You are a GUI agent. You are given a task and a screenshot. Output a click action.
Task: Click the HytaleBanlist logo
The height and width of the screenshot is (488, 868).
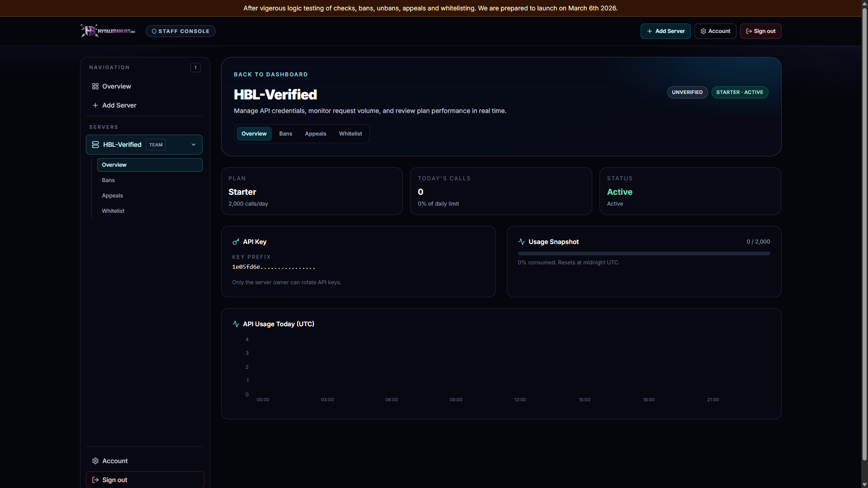point(108,31)
